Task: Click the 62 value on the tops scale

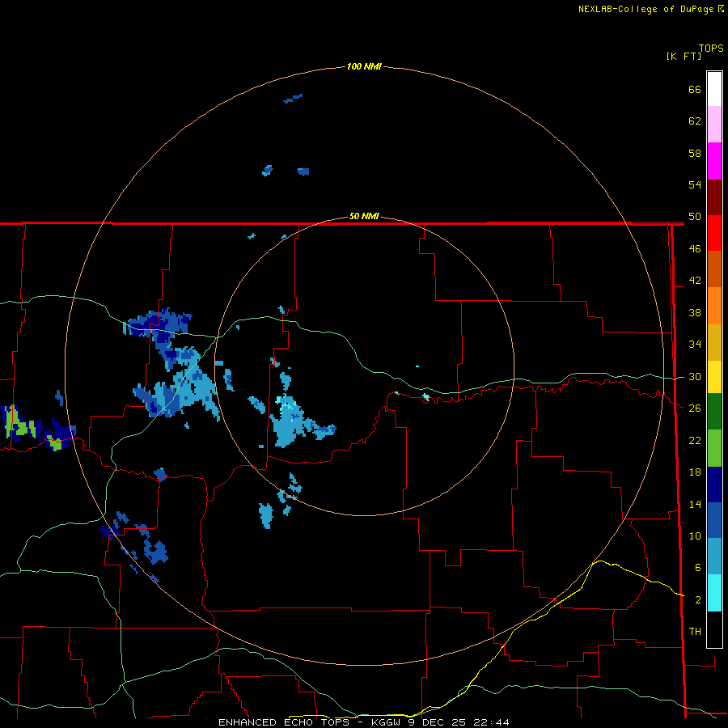Action: coord(695,121)
